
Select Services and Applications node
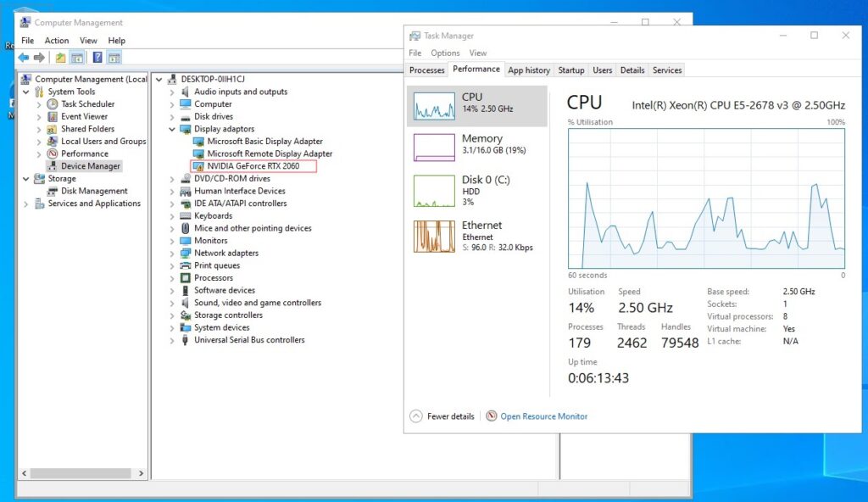tap(94, 204)
